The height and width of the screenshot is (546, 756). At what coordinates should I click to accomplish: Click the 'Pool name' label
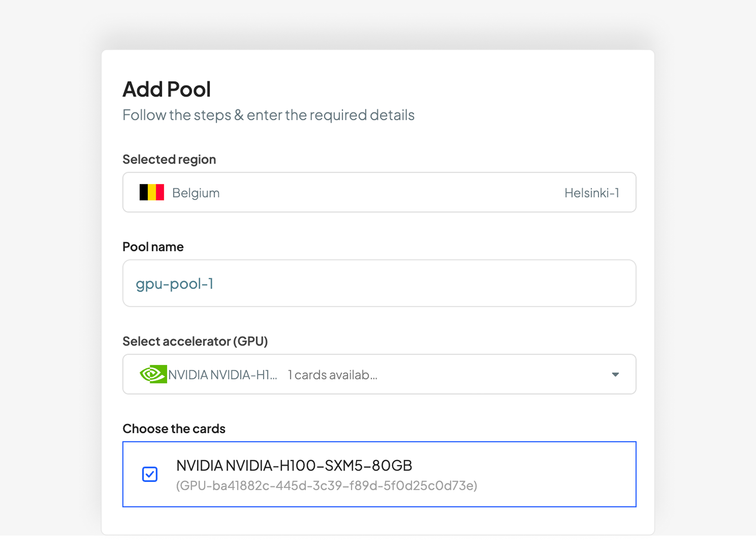[x=153, y=247]
